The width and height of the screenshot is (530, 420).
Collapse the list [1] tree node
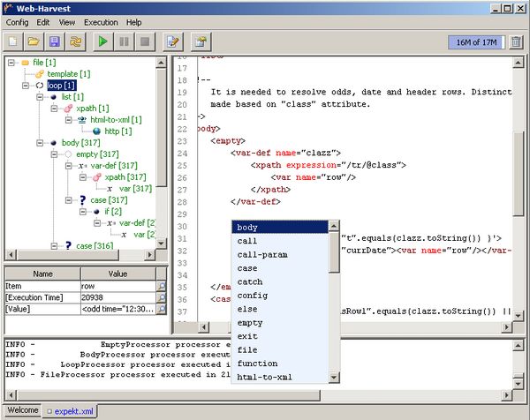40,97
